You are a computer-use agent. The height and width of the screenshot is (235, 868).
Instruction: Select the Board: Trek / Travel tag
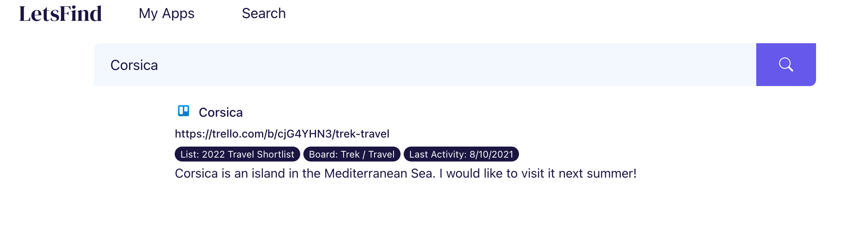point(352,154)
